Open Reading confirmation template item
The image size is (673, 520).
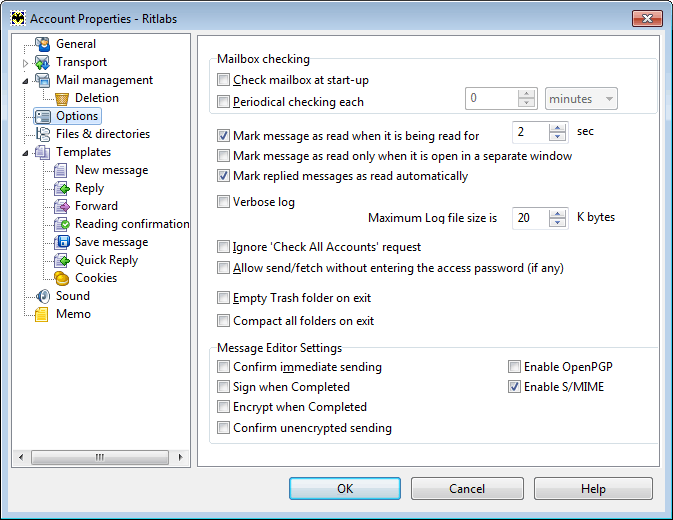pyautogui.click(x=132, y=224)
